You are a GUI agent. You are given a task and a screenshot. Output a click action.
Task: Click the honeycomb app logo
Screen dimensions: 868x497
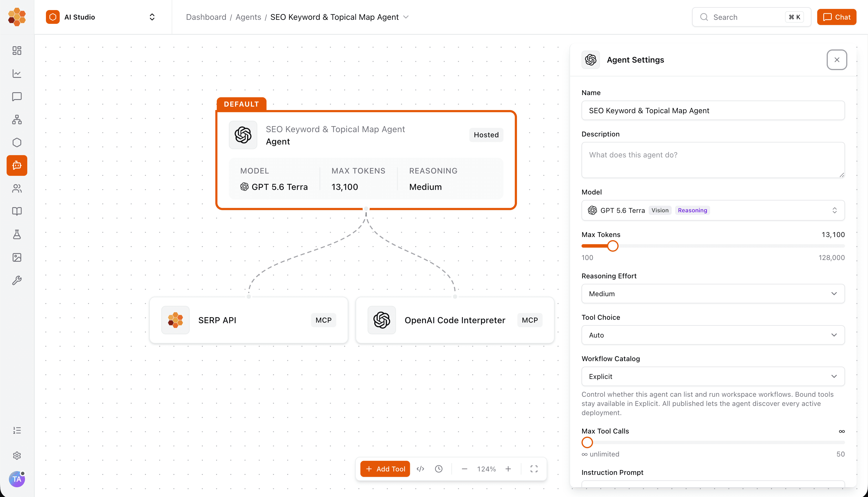point(17,17)
